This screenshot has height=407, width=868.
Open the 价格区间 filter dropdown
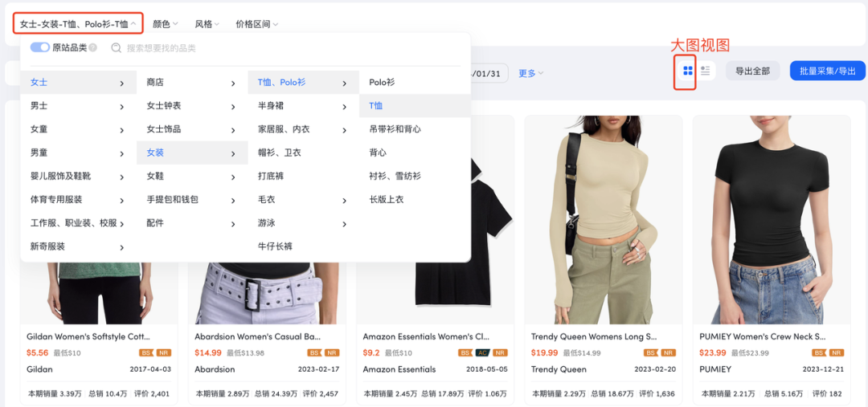(x=257, y=24)
